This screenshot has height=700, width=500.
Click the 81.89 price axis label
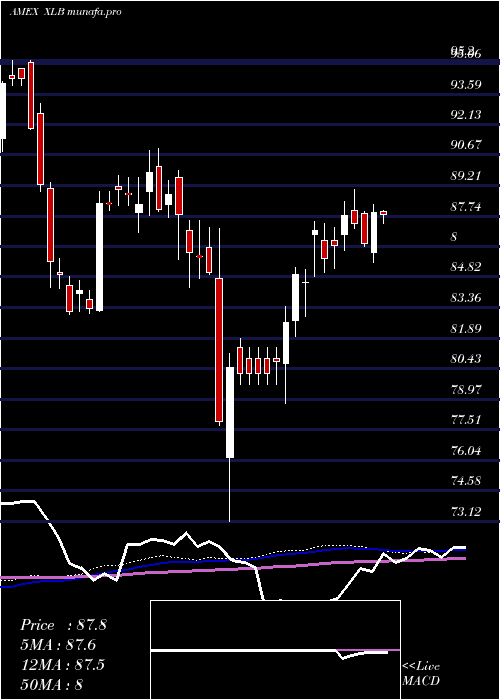[466, 329]
